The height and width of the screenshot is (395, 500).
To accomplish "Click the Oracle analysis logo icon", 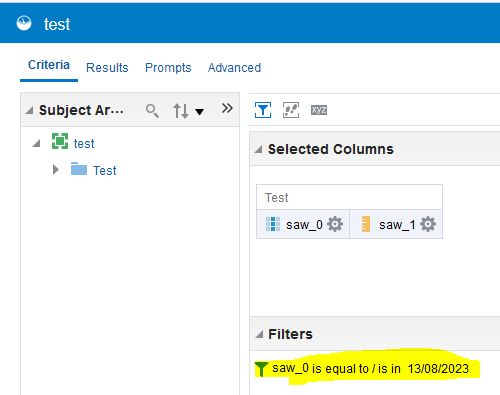I will (x=24, y=23).
